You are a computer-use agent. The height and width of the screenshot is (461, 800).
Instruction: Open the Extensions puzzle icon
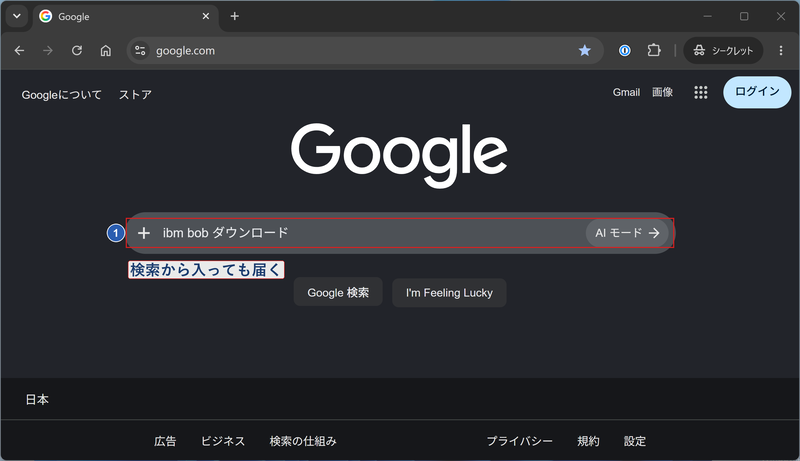(x=654, y=50)
